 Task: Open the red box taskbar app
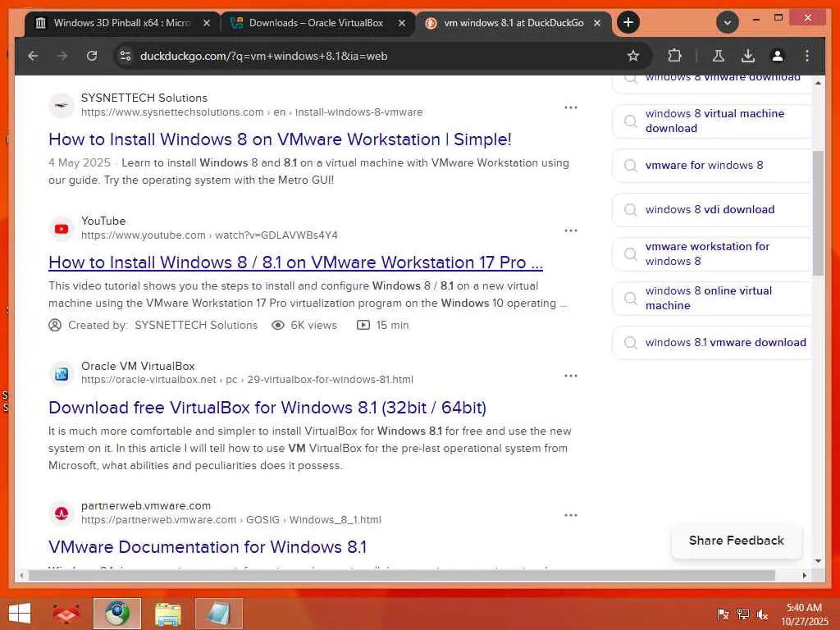coord(66,614)
